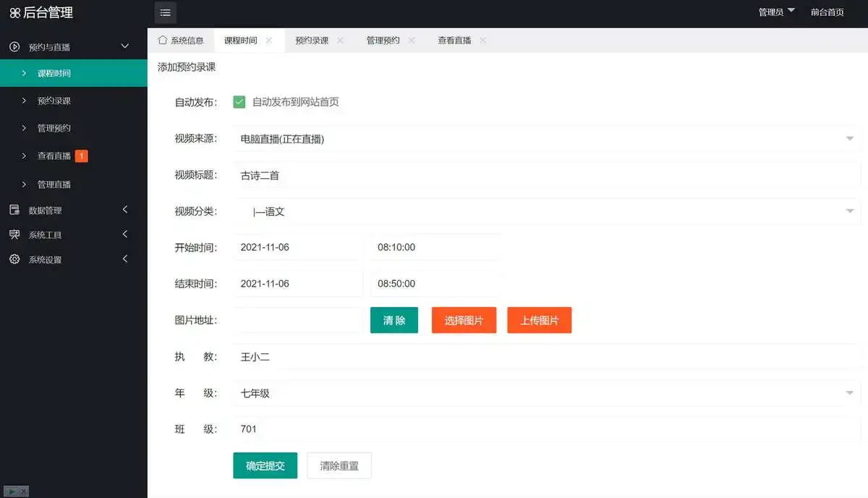Click the empty 图片地址 input field
This screenshot has height=498, width=868.
pyautogui.click(x=297, y=320)
